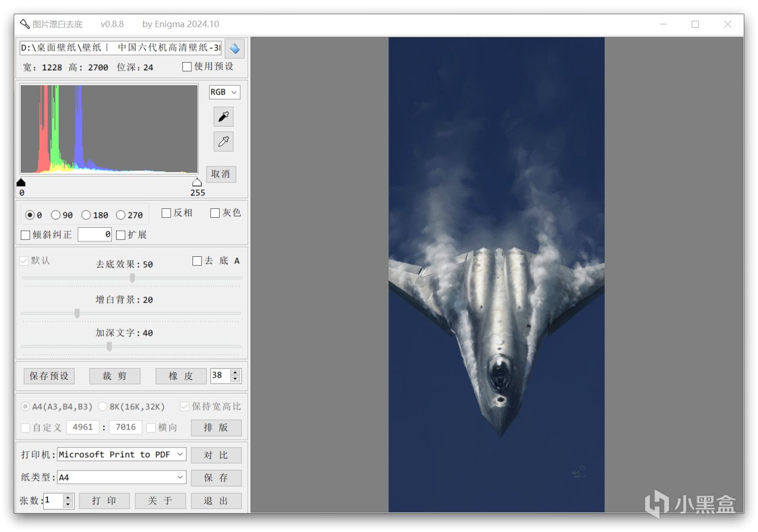The width and height of the screenshot is (758, 532).
Task: Increase eraser size with up arrow
Action: [x=236, y=372]
